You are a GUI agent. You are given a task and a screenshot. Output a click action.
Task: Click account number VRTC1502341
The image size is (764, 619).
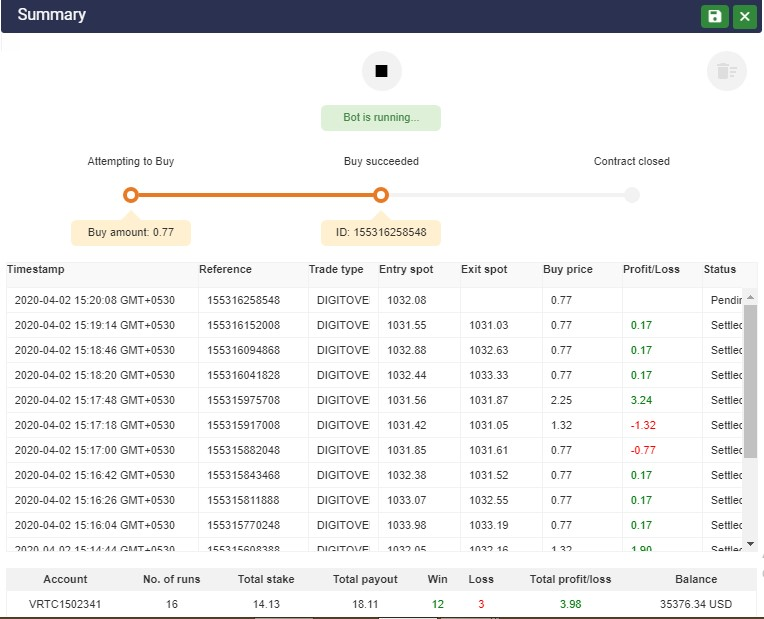[65, 604]
